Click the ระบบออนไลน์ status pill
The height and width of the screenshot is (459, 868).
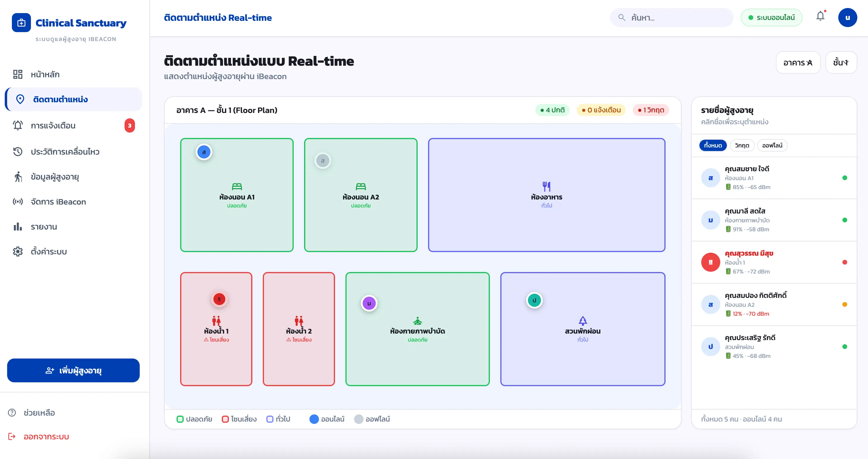(771, 18)
